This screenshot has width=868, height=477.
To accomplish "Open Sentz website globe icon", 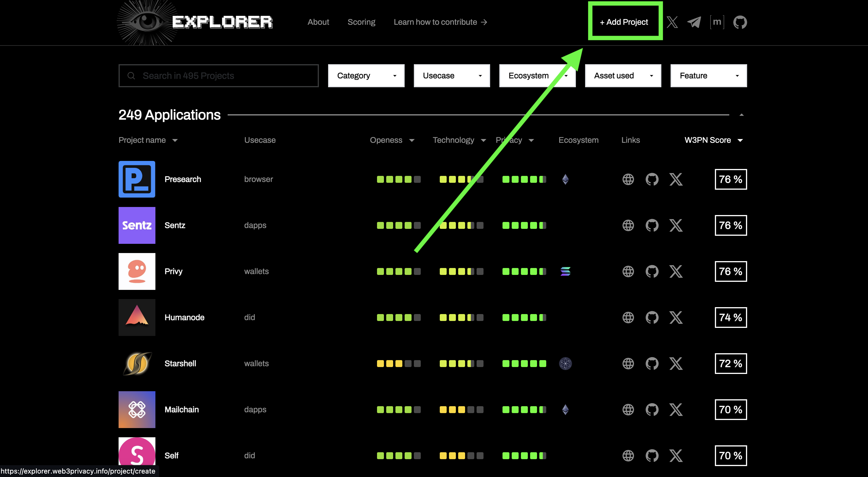I will point(628,225).
